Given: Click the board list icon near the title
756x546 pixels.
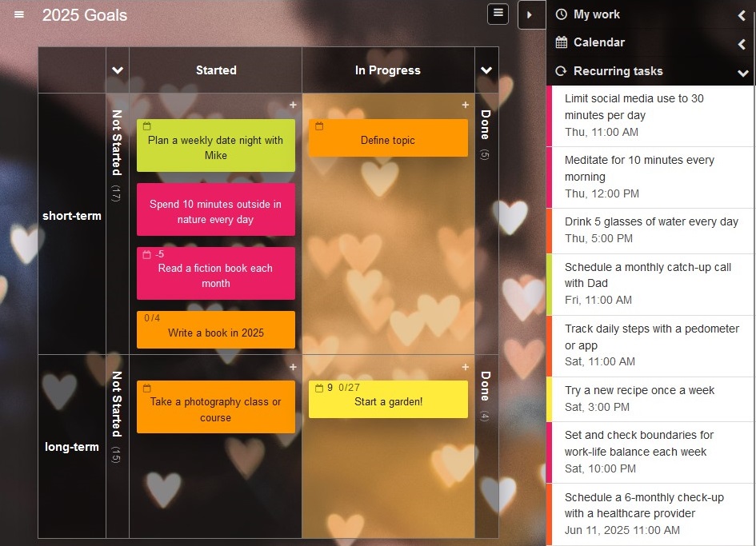Looking at the screenshot, I should coord(497,14).
